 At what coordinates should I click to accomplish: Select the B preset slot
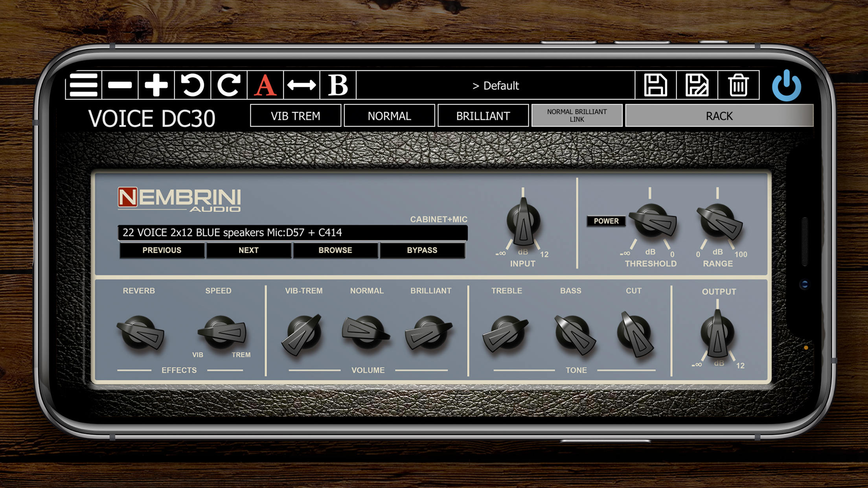338,85
